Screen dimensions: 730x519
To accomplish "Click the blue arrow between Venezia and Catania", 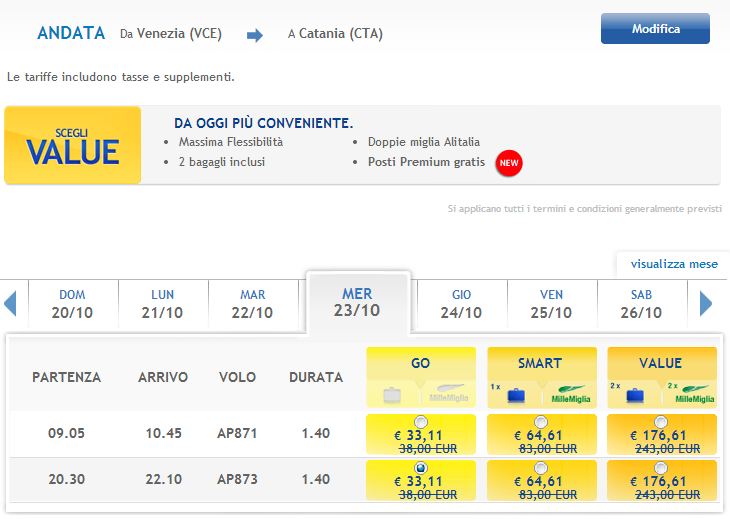I will tap(255, 35).
